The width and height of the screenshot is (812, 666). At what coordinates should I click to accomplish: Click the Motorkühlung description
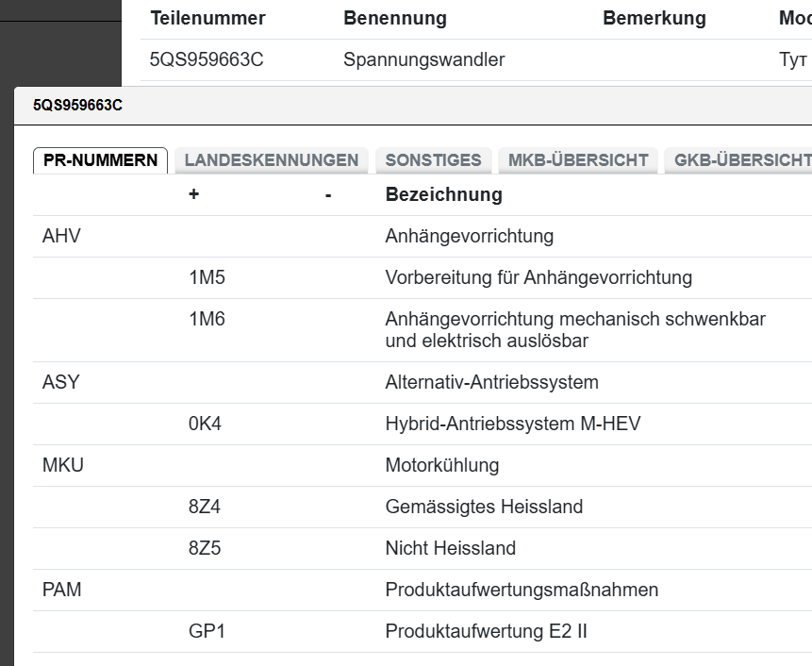(x=442, y=465)
